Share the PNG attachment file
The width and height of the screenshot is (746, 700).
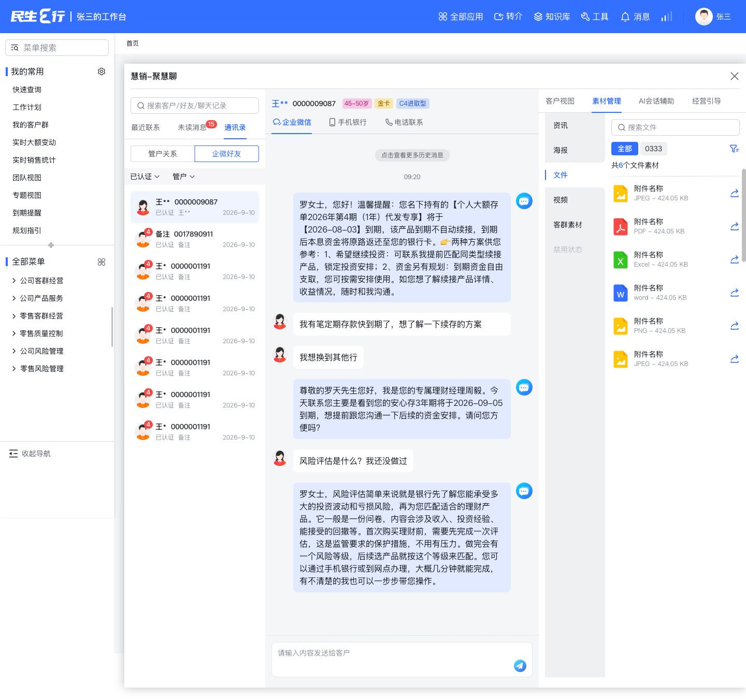tap(735, 326)
